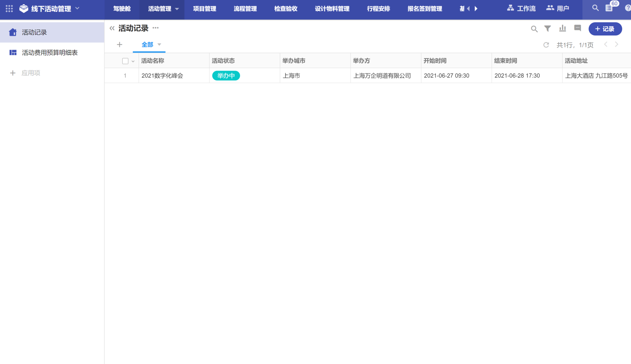
Task: Switch to the 项目管理 tab
Action: click(x=204, y=9)
